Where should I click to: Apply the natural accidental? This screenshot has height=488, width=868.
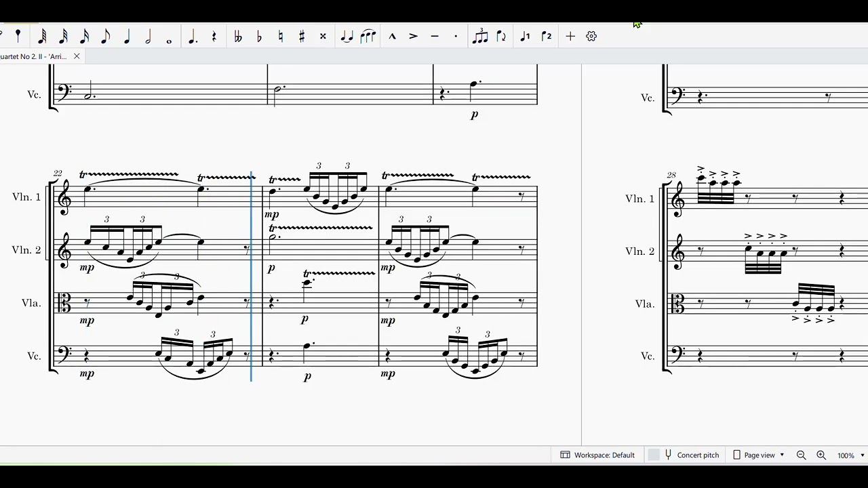(x=280, y=37)
